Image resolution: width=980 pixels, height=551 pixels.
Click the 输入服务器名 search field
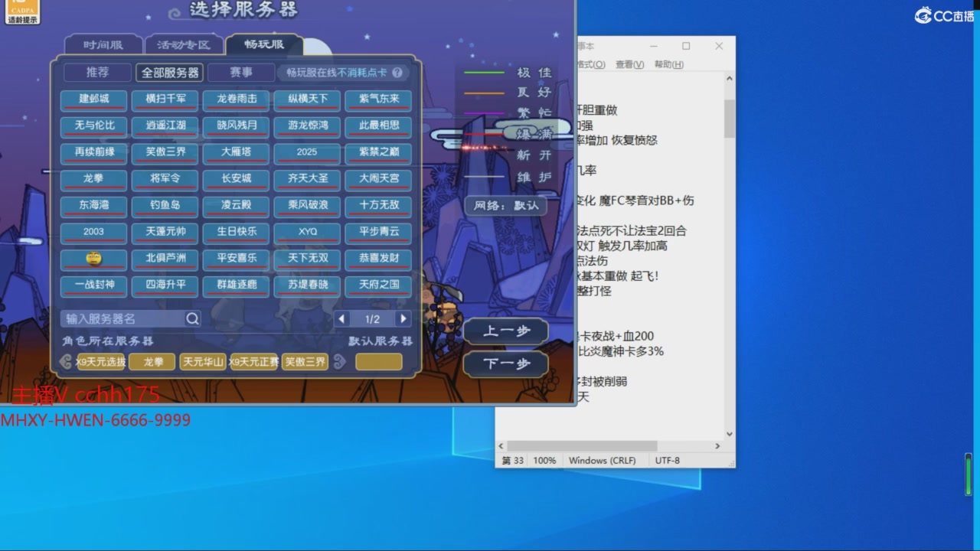coord(122,318)
